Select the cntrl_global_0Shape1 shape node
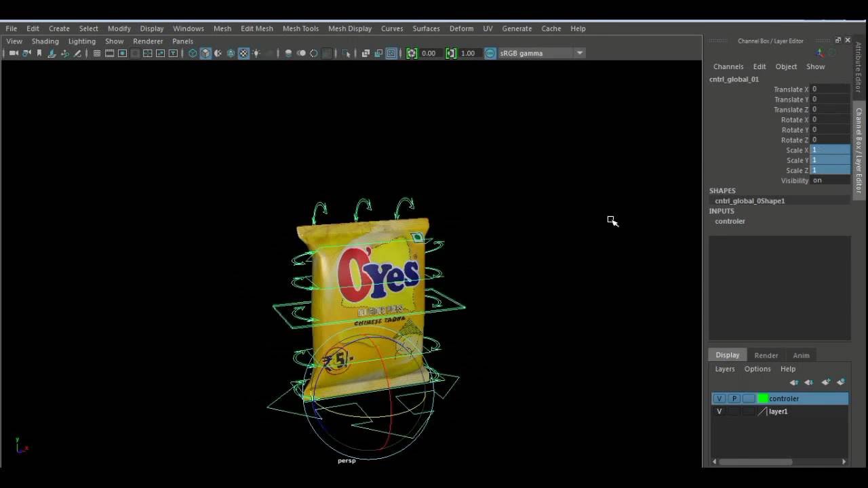Viewport: 868px width, 488px height. coord(749,201)
